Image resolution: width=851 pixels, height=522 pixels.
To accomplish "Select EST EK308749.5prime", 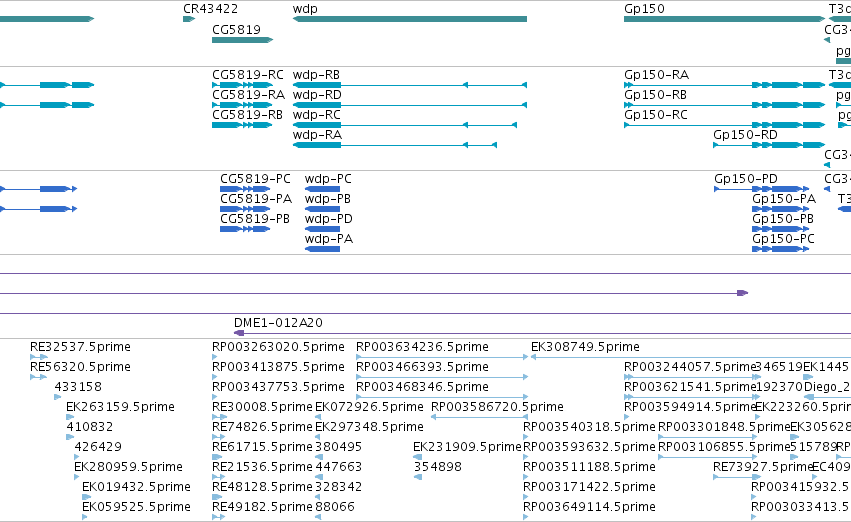I will click(x=585, y=347).
